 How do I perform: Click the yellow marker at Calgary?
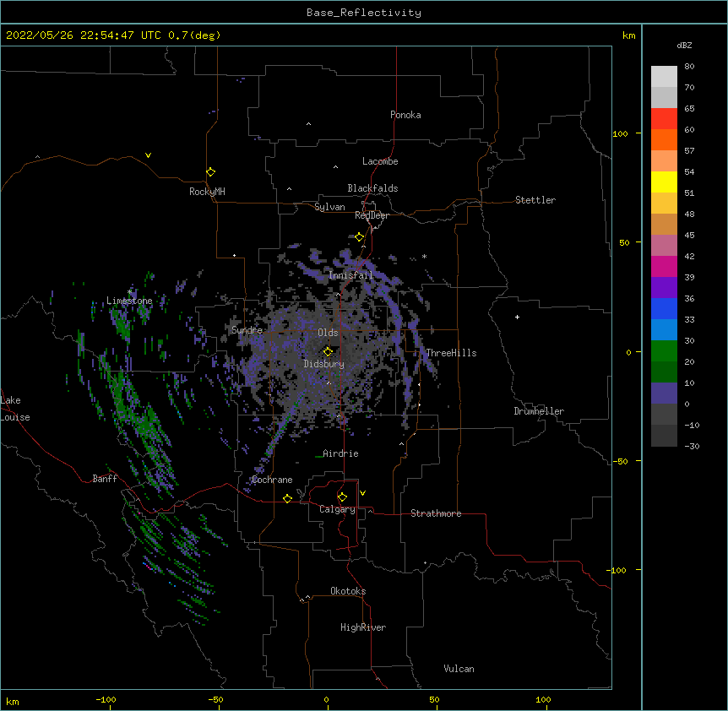pos(342,497)
